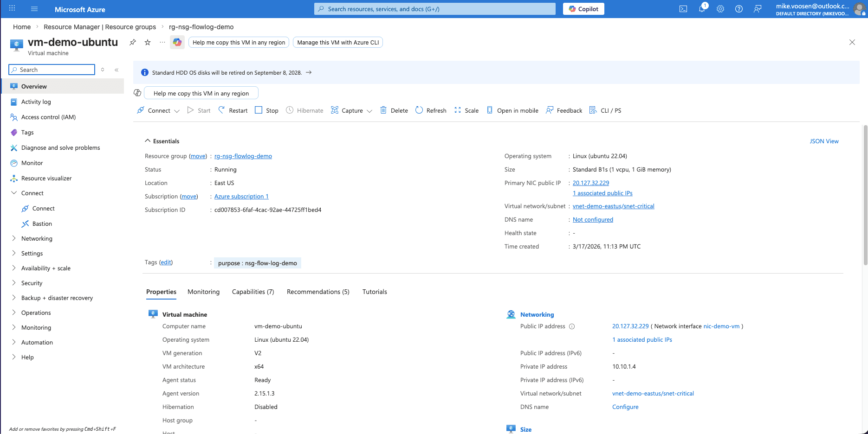The width and height of the screenshot is (868, 434).
Task: Switch to the Monitoring tab
Action: point(203,292)
